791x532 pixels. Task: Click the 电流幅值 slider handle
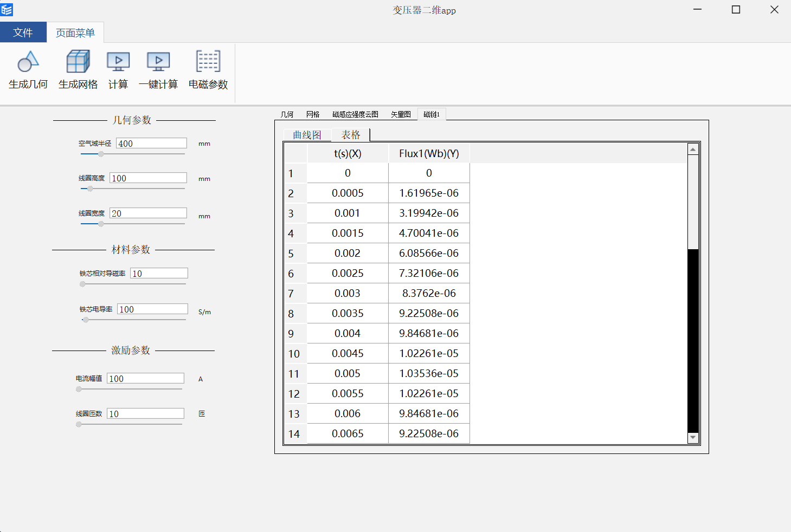point(79,389)
